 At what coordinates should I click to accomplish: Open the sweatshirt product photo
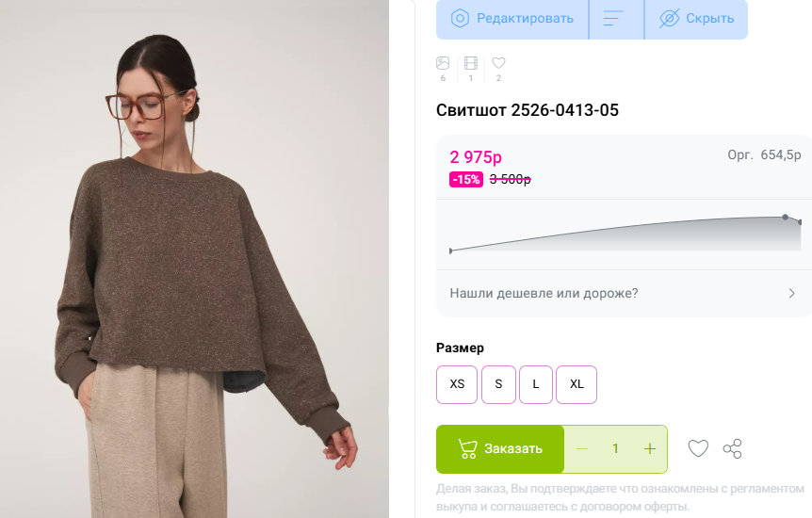point(195,259)
